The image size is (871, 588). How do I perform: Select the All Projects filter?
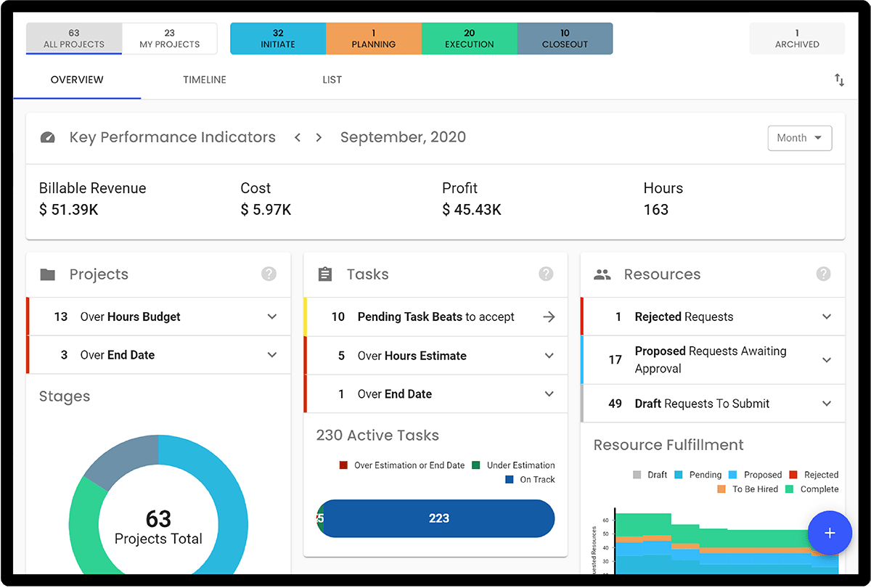point(74,38)
